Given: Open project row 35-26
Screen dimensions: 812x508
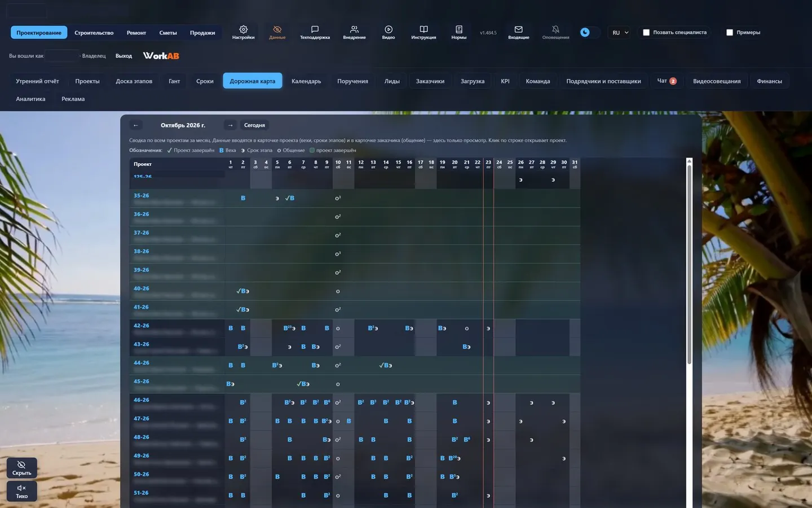Looking at the screenshot, I should 355,198.
